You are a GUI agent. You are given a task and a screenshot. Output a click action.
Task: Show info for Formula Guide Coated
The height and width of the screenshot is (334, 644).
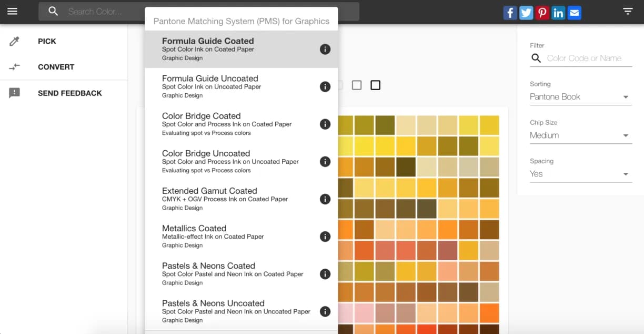coord(325,49)
